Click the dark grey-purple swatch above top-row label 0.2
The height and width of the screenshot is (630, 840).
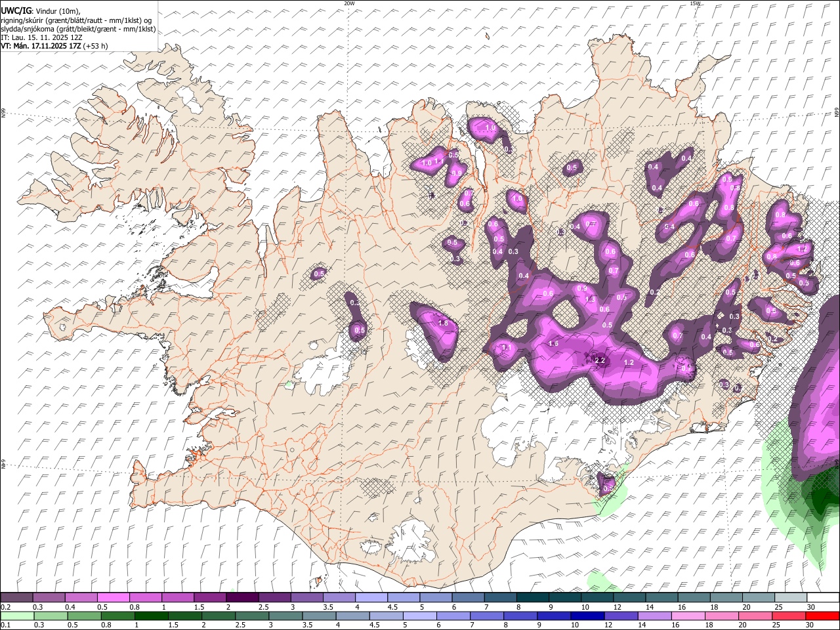16,597
